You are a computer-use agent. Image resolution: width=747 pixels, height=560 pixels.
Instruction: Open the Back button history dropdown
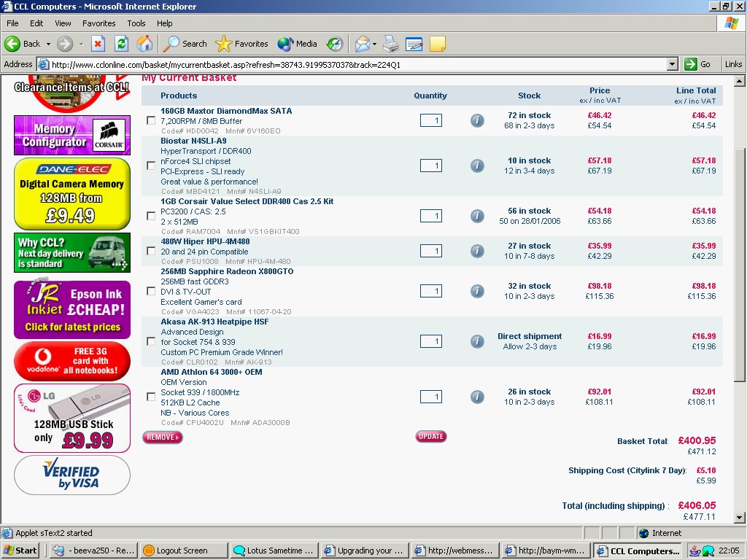pyautogui.click(x=48, y=44)
